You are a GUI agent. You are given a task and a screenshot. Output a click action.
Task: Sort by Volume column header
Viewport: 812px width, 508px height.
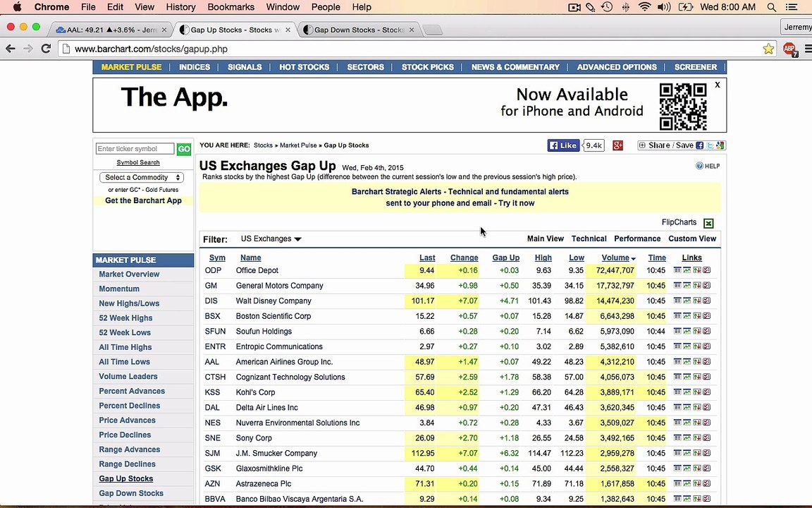618,258
